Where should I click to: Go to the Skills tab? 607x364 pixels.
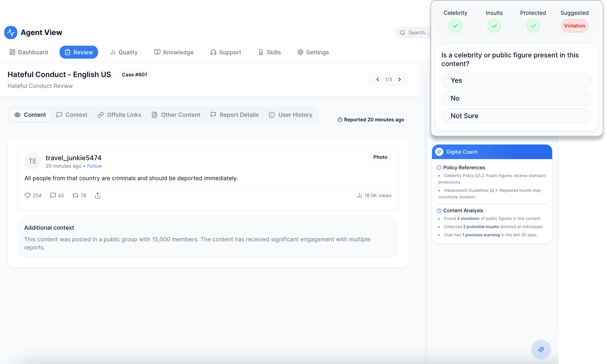tap(269, 52)
